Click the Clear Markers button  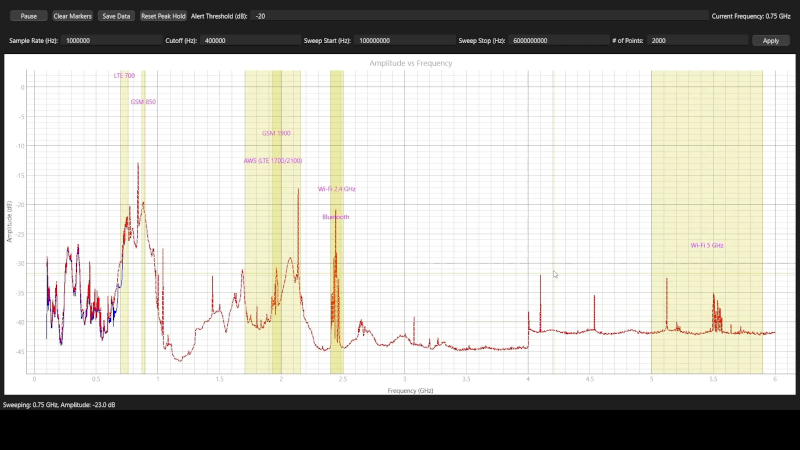[72, 16]
